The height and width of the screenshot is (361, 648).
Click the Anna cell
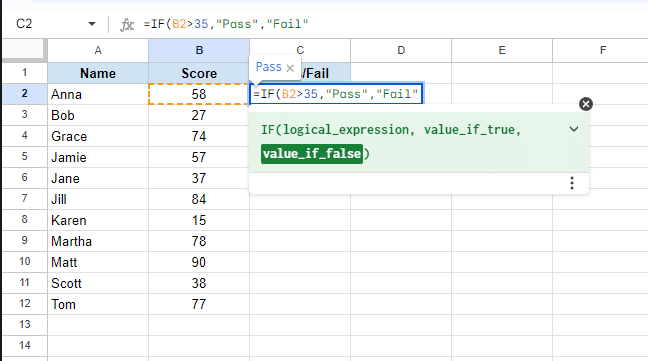[x=98, y=94]
